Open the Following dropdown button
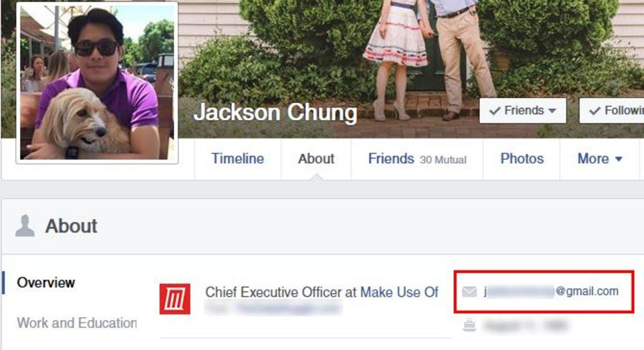This screenshot has width=644, height=350. 612,111
